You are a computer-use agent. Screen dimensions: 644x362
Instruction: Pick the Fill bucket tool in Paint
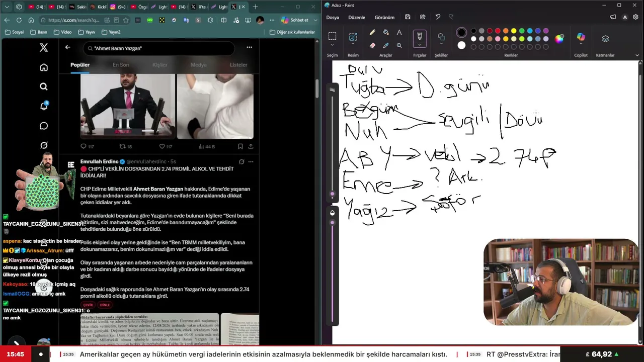[x=386, y=32]
